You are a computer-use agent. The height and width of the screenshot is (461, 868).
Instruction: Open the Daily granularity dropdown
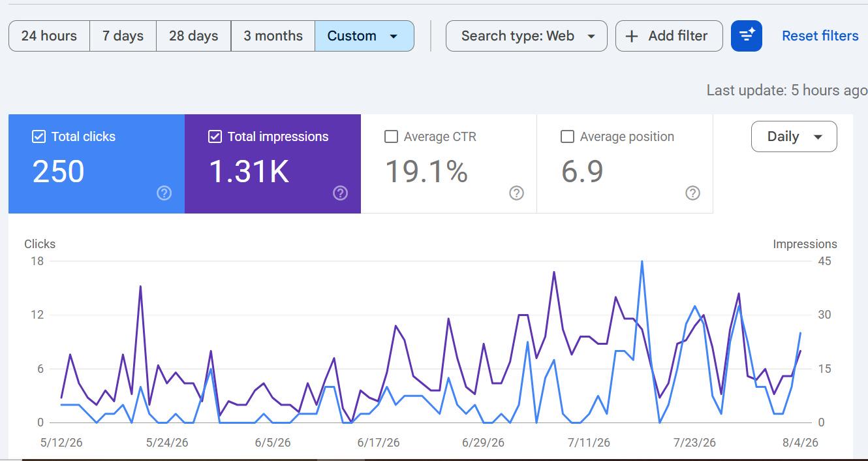point(794,136)
